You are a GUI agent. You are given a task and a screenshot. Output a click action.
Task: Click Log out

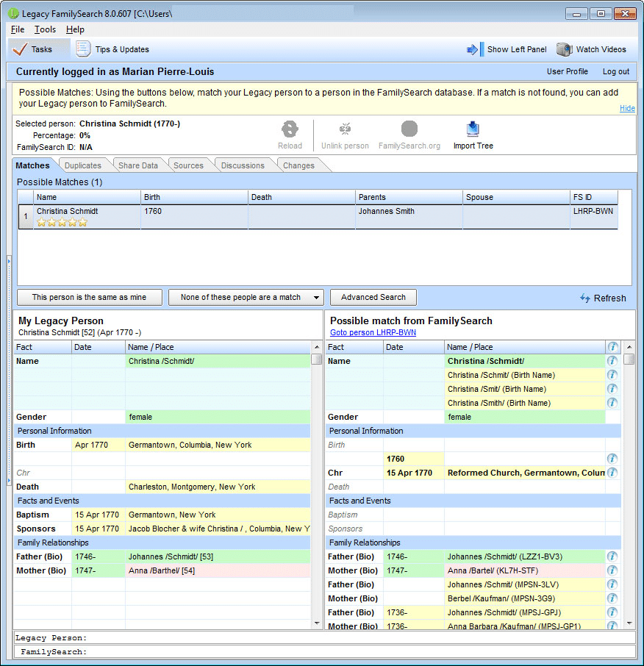click(616, 71)
